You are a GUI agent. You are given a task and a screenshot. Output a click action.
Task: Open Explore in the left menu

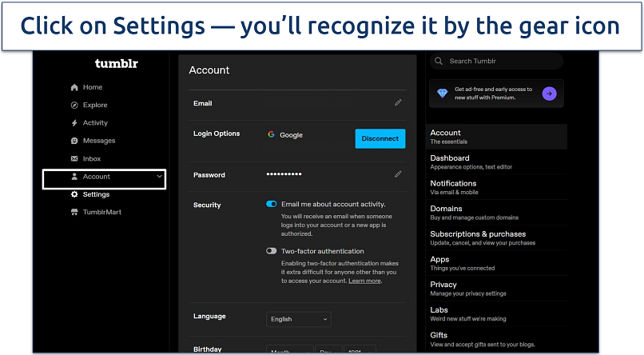tap(95, 106)
